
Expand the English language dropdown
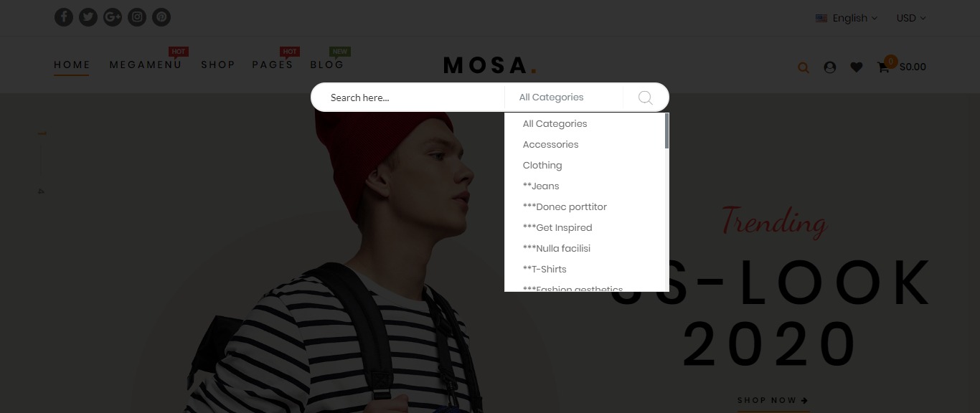(847, 18)
